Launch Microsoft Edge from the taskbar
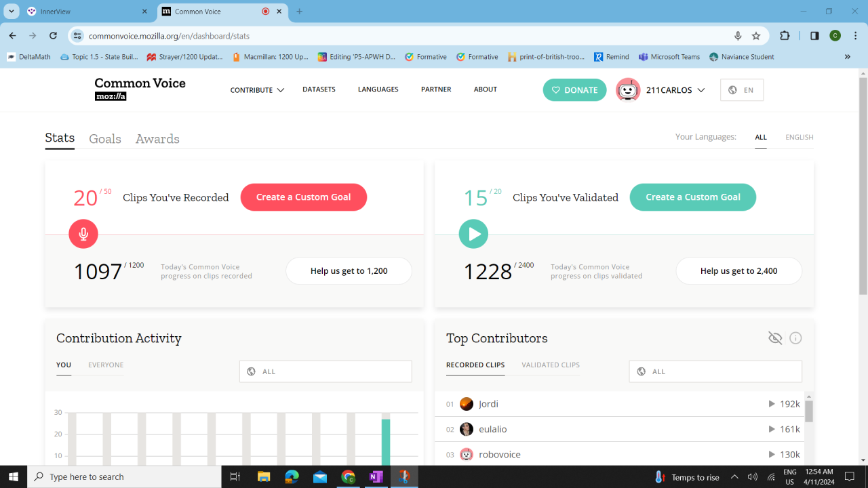This screenshot has width=868, height=488. point(292,477)
